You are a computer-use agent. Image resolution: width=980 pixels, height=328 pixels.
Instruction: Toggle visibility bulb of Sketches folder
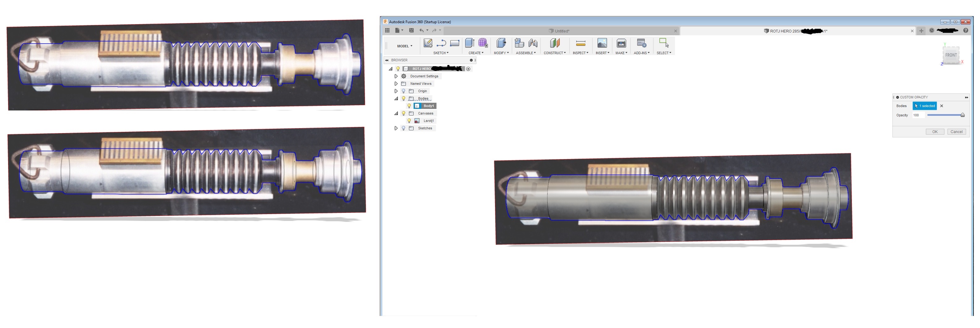[x=404, y=128]
